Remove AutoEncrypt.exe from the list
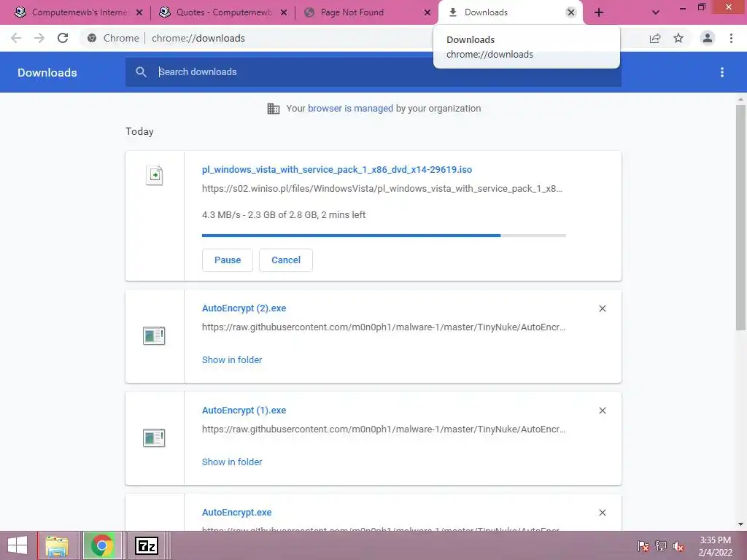The width and height of the screenshot is (747, 560). pos(603,513)
